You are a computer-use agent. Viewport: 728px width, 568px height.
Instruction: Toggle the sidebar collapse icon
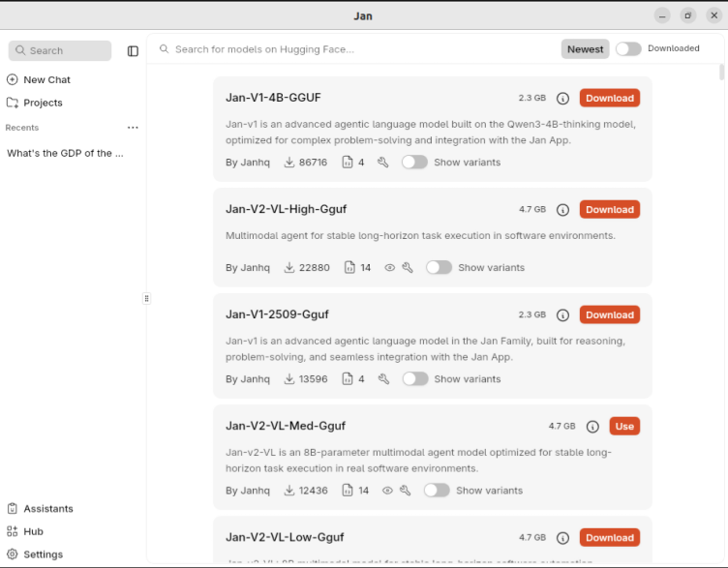coord(133,51)
